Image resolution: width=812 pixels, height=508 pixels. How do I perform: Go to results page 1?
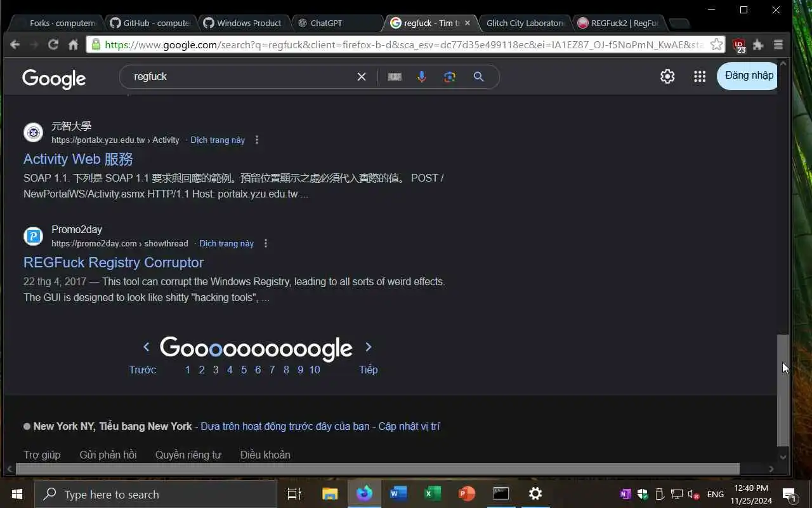tap(188, 370)
